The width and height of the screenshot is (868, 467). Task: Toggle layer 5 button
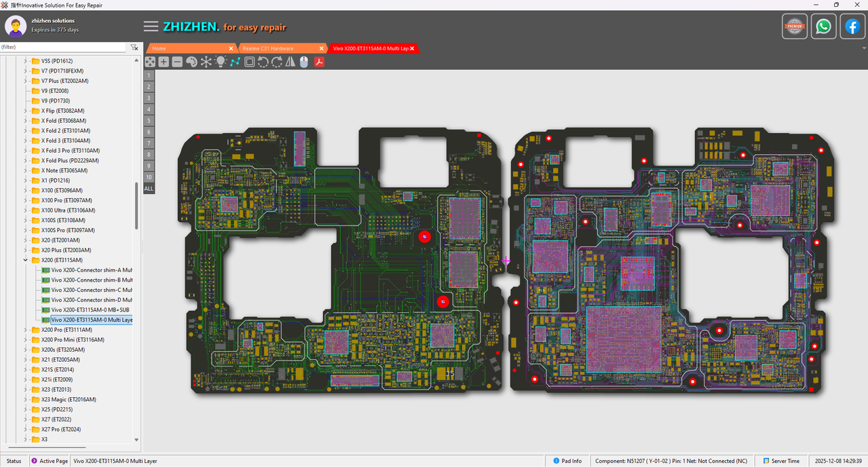click(149, 121)
